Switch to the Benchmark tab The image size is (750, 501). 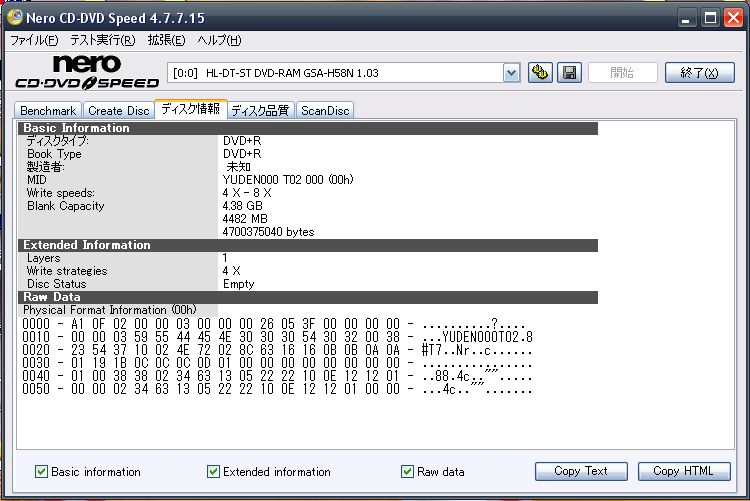[48, 111]
